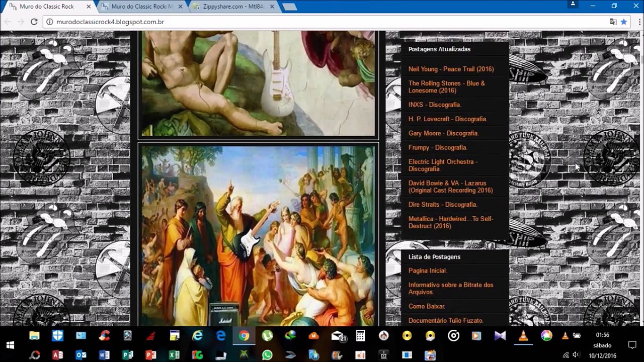Open Dire Straits - Discografia link
Image resolution: width=644 pixels, height=362 pixels.
[x=443, y=205]
